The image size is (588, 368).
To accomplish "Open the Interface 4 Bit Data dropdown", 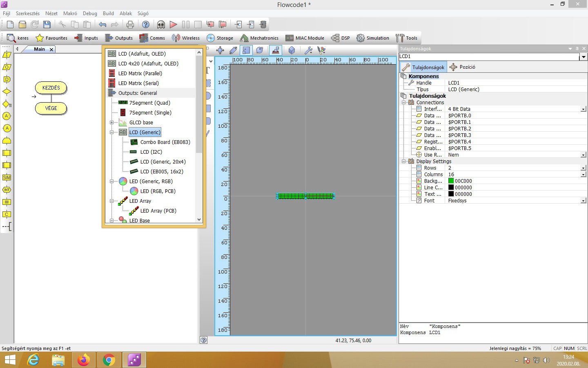I will point(583,109).
